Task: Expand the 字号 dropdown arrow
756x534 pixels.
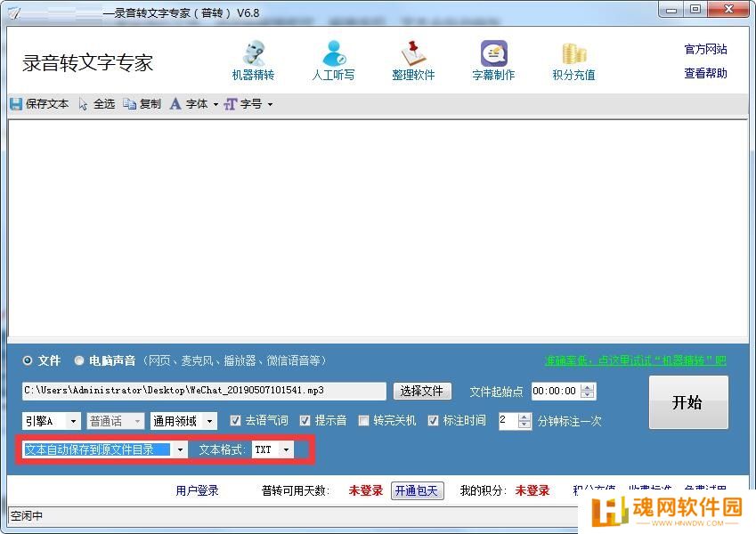Action: (x=270, y=104)
